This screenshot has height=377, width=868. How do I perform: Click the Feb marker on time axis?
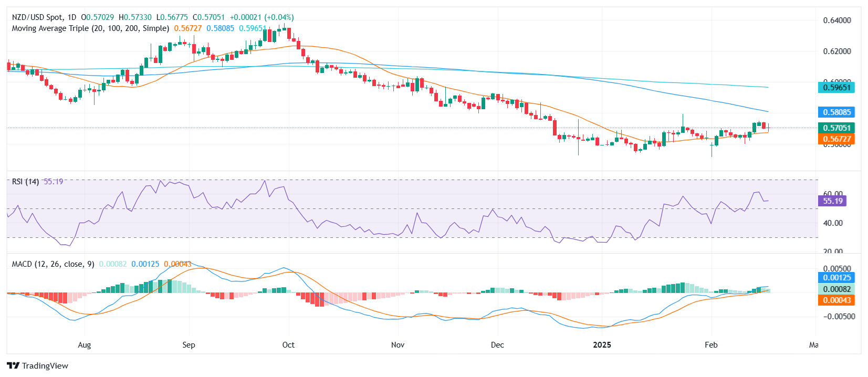tap(711, 345)
